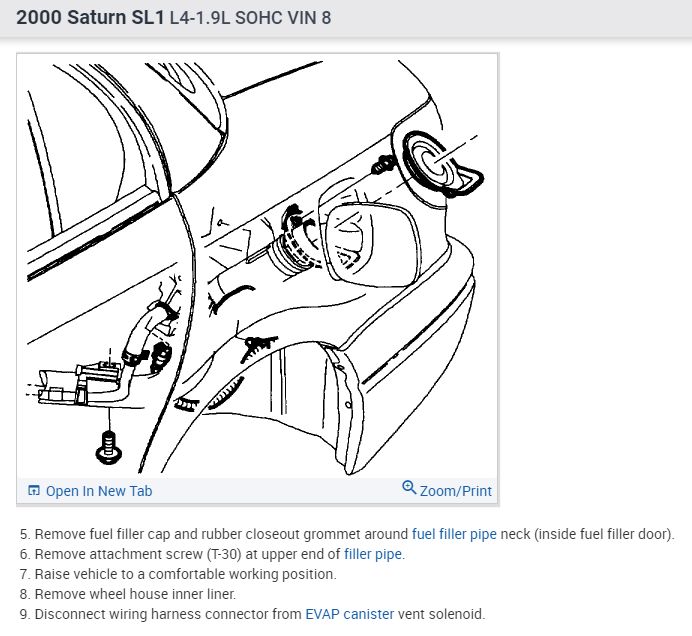
Task: Click the large bolt at diagram bottom-left
Action: point(109,448)
